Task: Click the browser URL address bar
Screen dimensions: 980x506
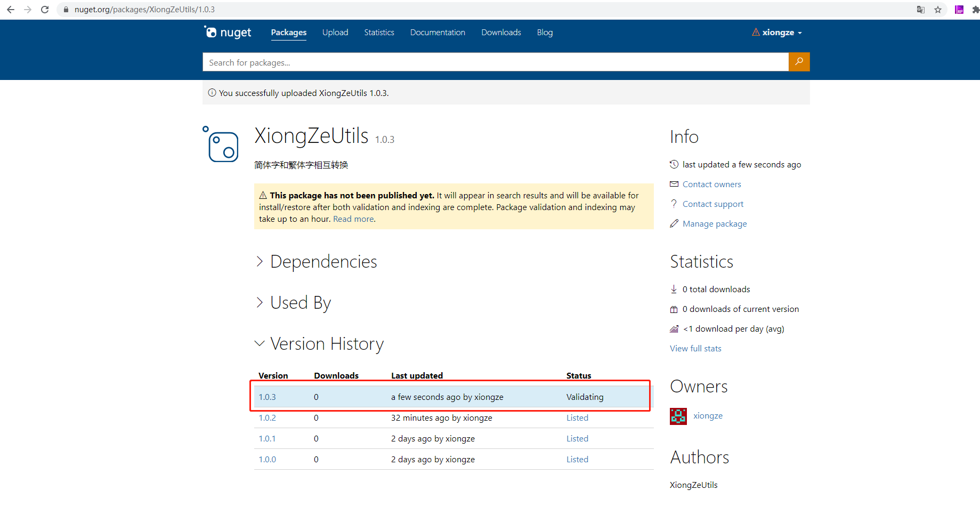Action: [x=480, y=10]
